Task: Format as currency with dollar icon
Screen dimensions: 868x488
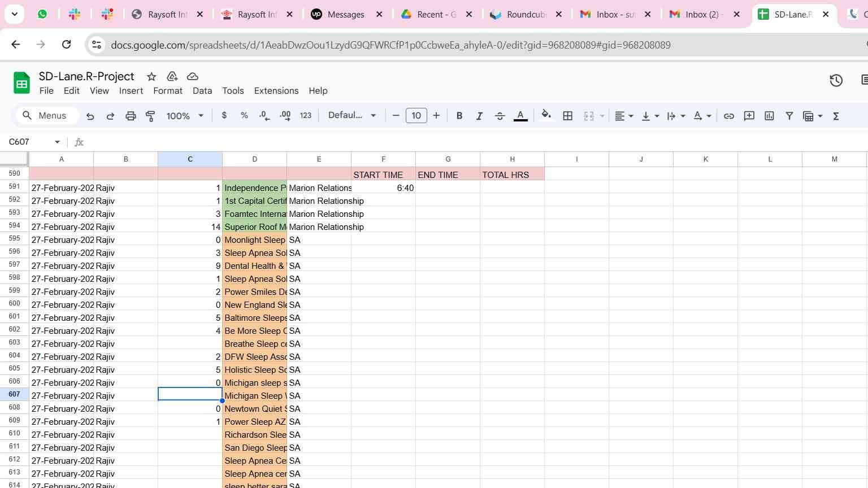Action: (x=224, y=115)
